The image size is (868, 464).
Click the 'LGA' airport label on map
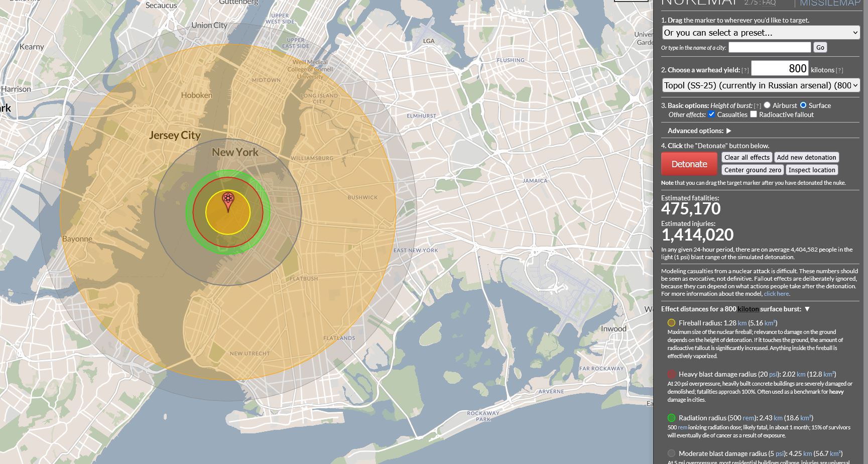point(429,41)
